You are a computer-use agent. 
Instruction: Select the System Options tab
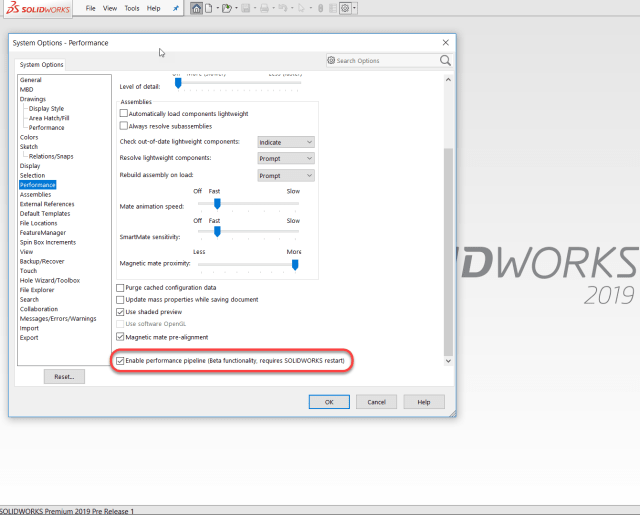point(41,64)
